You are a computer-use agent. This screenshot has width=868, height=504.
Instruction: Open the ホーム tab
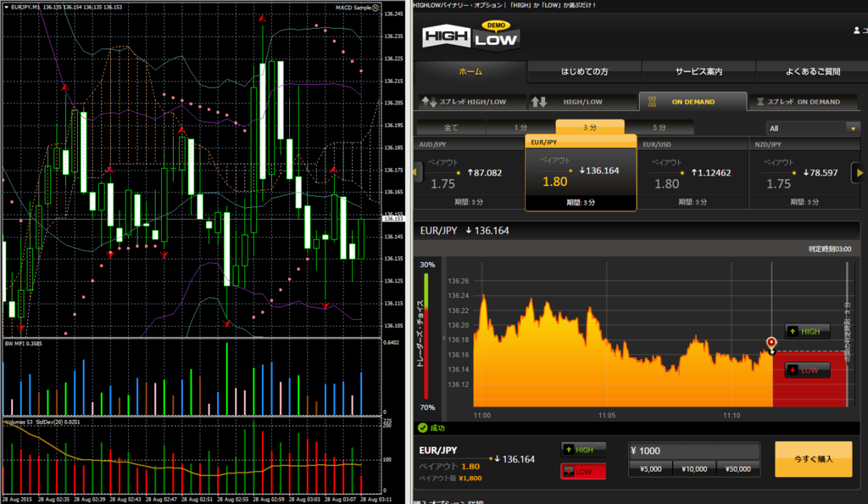point(470,71)
